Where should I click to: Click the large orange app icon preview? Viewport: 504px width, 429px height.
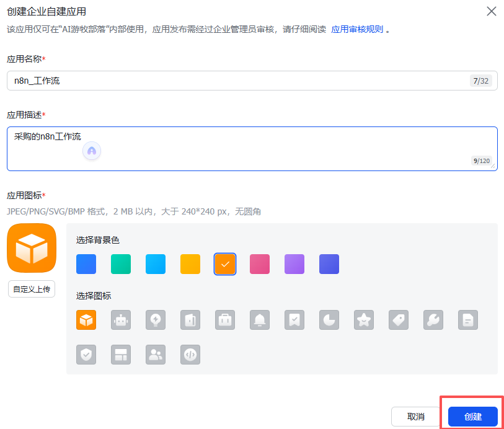pos(32,248)
